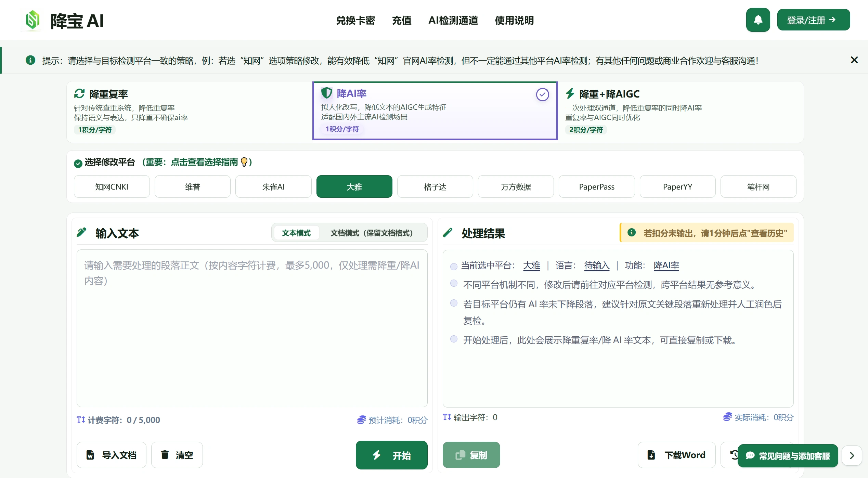Choose the 万方数据 platform
868x478 pixels.
pyautogui.click(x=516, y=187)
